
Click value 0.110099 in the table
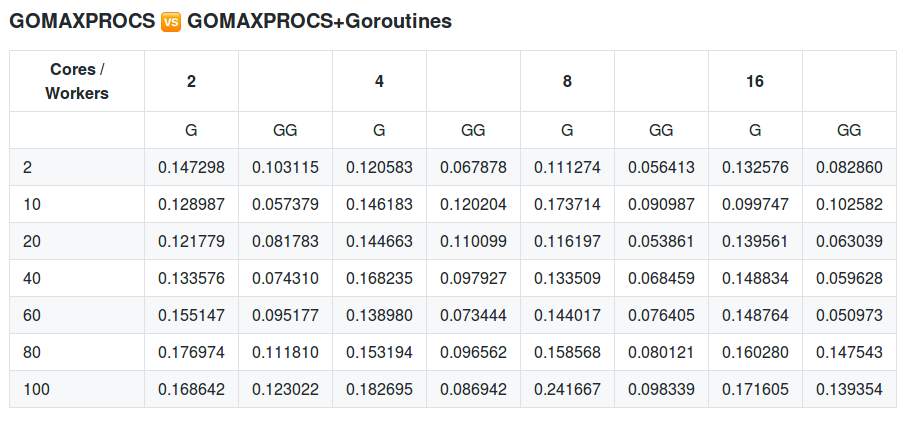coord(474,241)
